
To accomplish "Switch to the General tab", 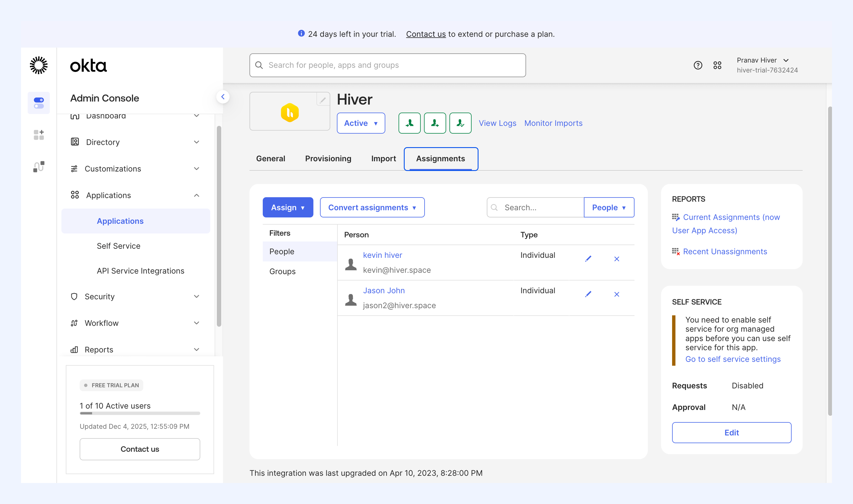I will 271,159.
